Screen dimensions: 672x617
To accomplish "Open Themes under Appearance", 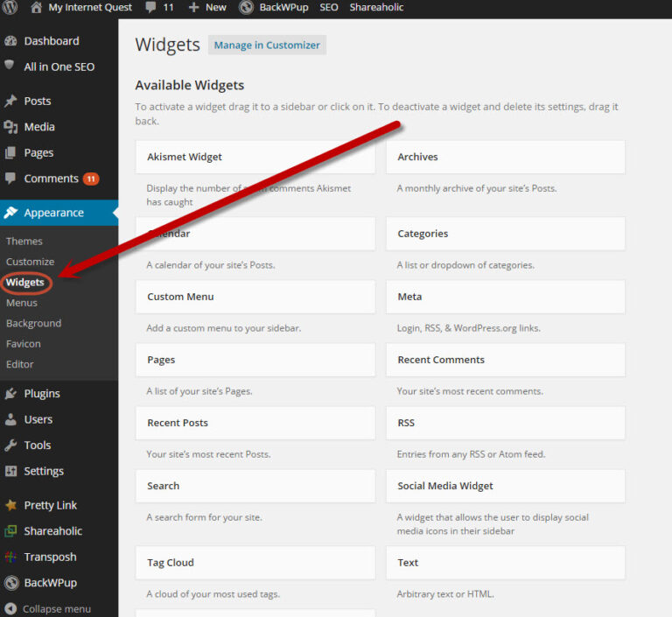I will [24, 241].
